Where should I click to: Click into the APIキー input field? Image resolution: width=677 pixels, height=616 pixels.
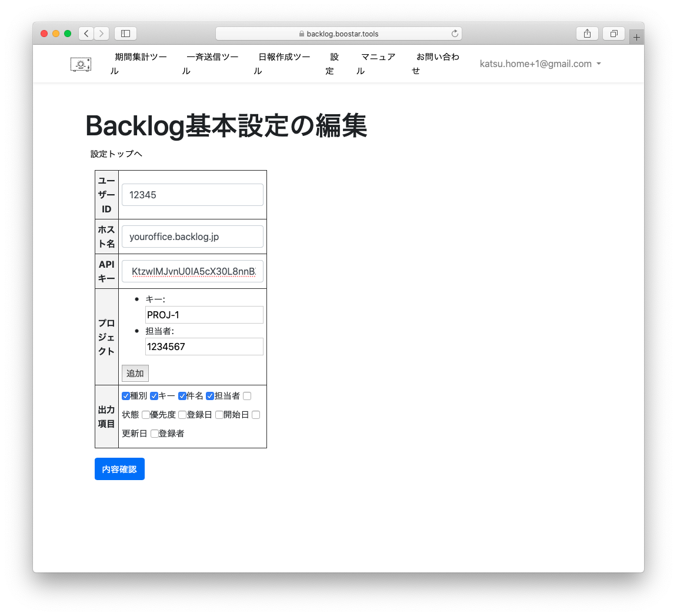[x=192, y=271]
